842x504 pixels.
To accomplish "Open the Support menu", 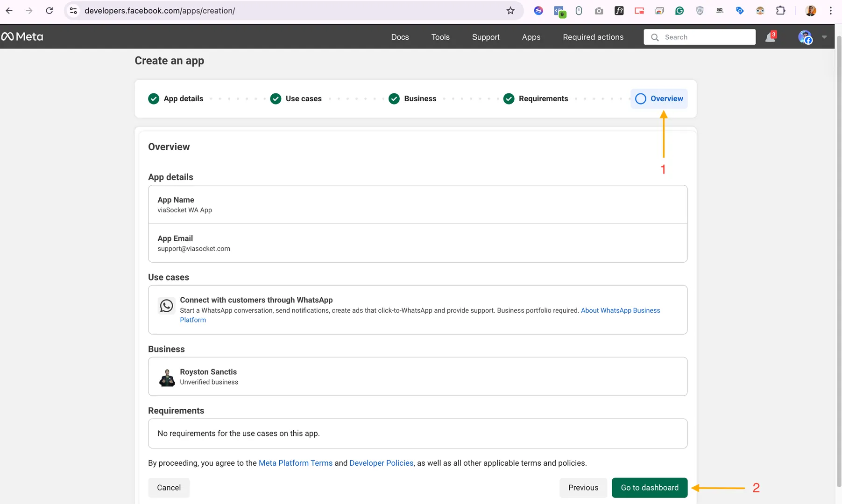I will coord(486,37).
